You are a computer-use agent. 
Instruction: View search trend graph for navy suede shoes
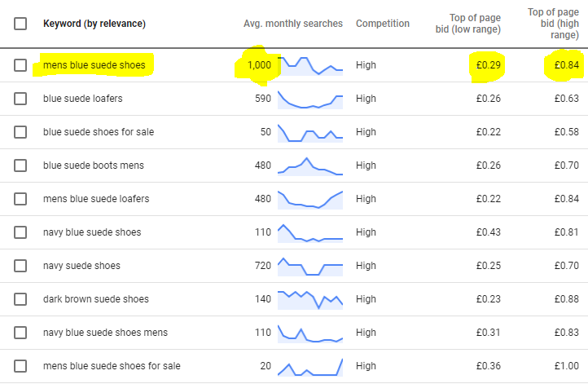tap(310, 267)
